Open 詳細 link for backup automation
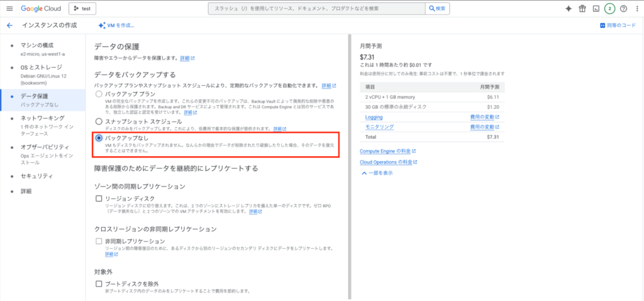Screen dimensions: 644x301 (329, 86)
